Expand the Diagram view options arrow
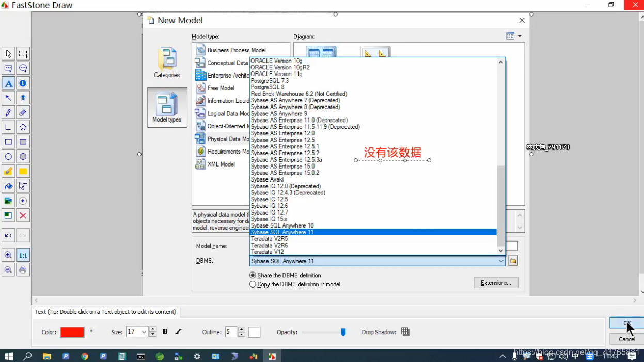The image size is (644, 362). [520, 36]
